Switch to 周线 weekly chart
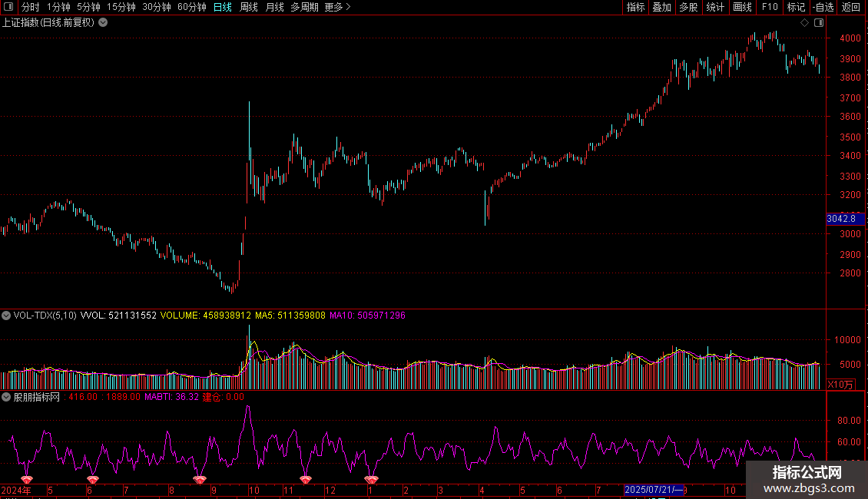The image size is (868, 499). 249,7
